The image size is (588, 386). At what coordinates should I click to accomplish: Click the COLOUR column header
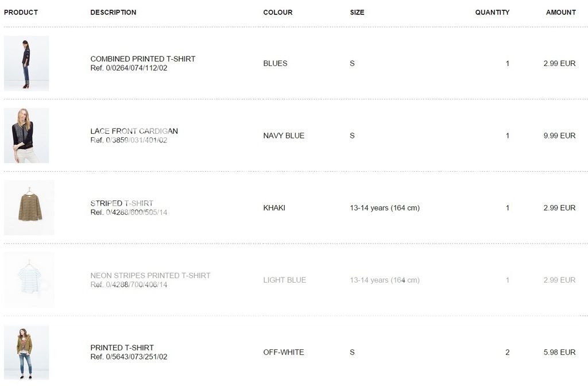pyautogui.click(x=278, y=13)
